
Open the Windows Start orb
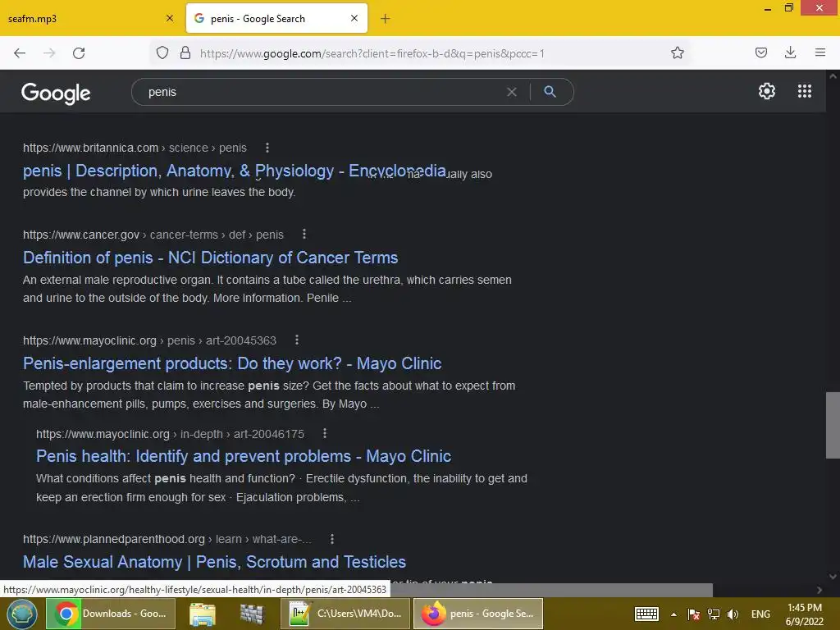[21, 614]
